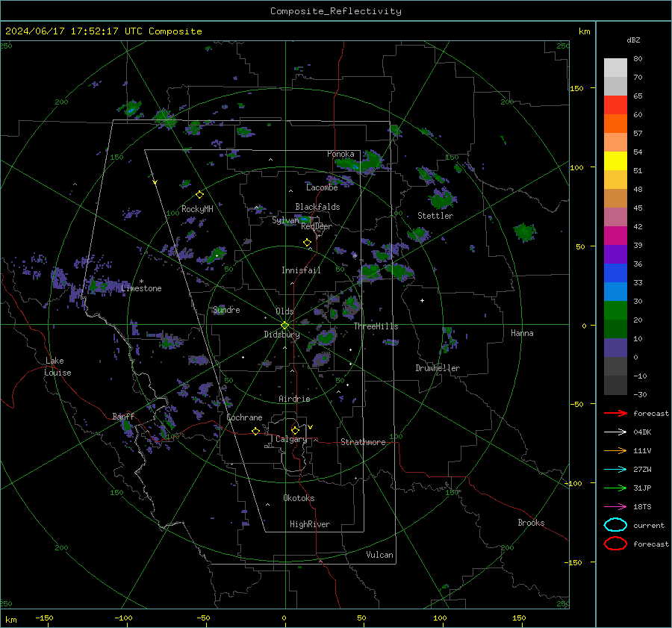
Task: Click the radar-center diamond above Didsbury
Action: pyautogui.click(x=284, y=326)
